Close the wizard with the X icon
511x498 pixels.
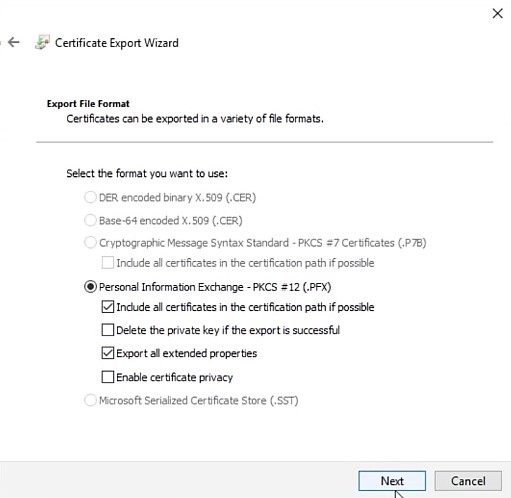click(x=497, y=14)
